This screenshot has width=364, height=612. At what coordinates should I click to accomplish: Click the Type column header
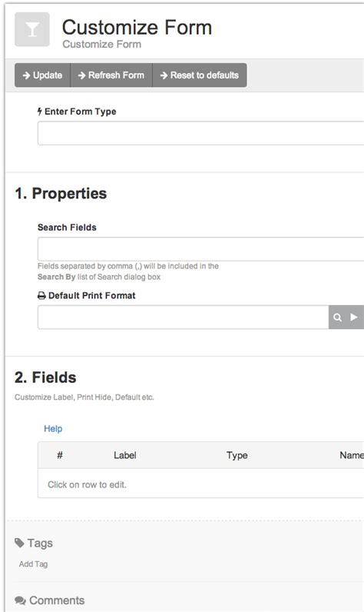click(x=237, y=455)
